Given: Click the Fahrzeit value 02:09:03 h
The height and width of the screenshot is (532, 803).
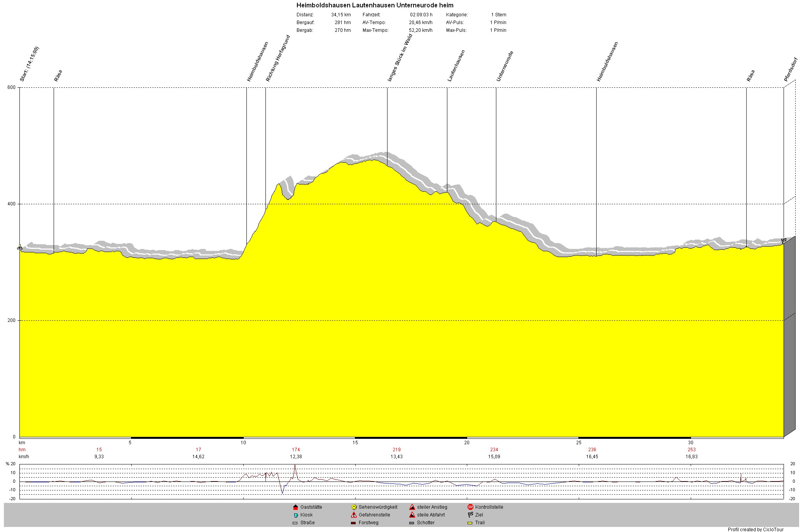Looking at the screenshot, I should click(x=421, y=15).
